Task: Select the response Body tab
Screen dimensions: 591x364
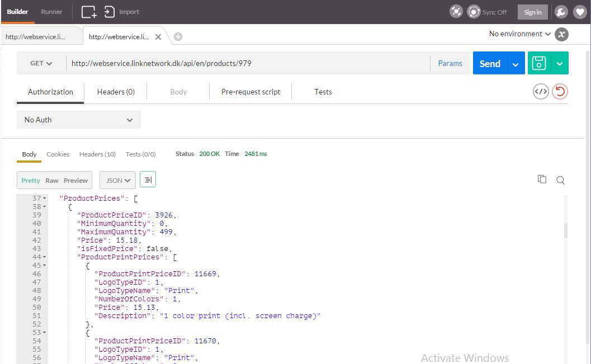Action: 29,154
